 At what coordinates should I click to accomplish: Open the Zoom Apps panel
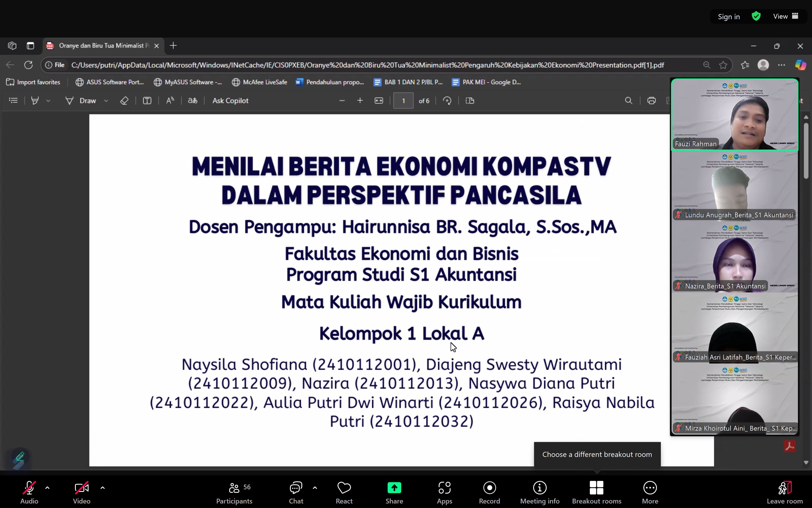[445, 492]
